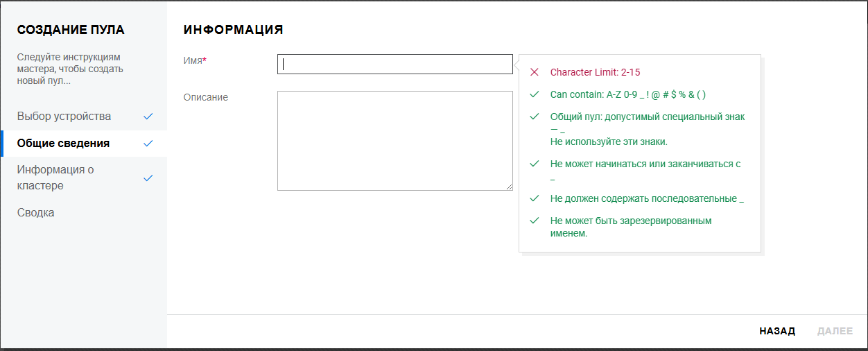Click the checkmark beside Выбор устройства
This screenshot has height=351, width=868.
click(148, 117)
